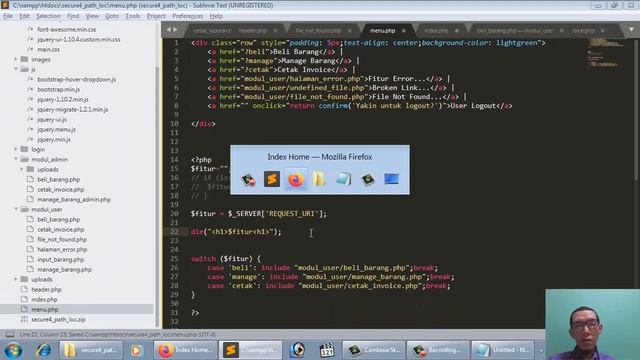Close the file_not_found.php tab
Screen dimensions: 640x360
tap(350, 31)
